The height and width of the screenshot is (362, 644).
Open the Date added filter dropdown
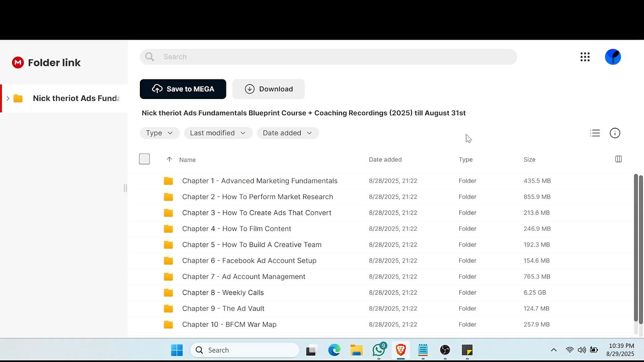(288, 133)
